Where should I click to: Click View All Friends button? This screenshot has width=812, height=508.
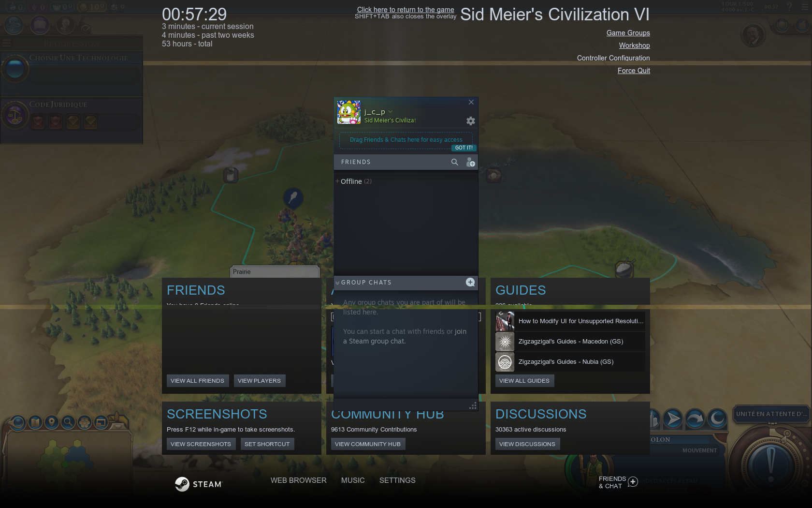pos(197,381)
